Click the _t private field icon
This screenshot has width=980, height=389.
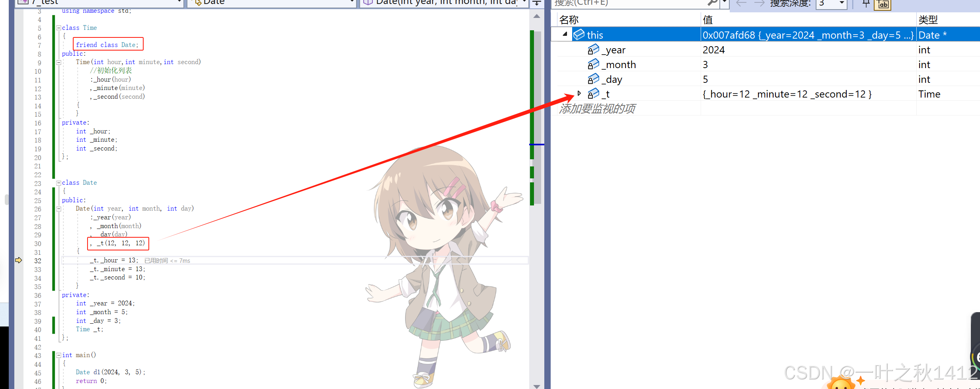(x=593, y=94)
